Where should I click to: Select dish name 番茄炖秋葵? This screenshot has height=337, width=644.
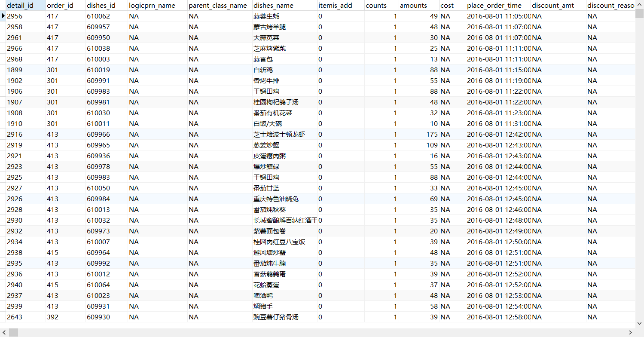(269, 209)
